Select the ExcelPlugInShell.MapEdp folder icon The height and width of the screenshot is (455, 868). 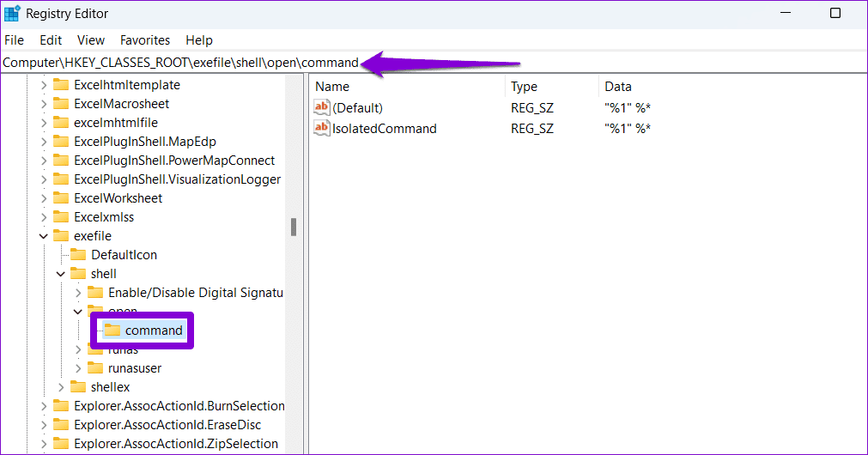click(61, 141)
